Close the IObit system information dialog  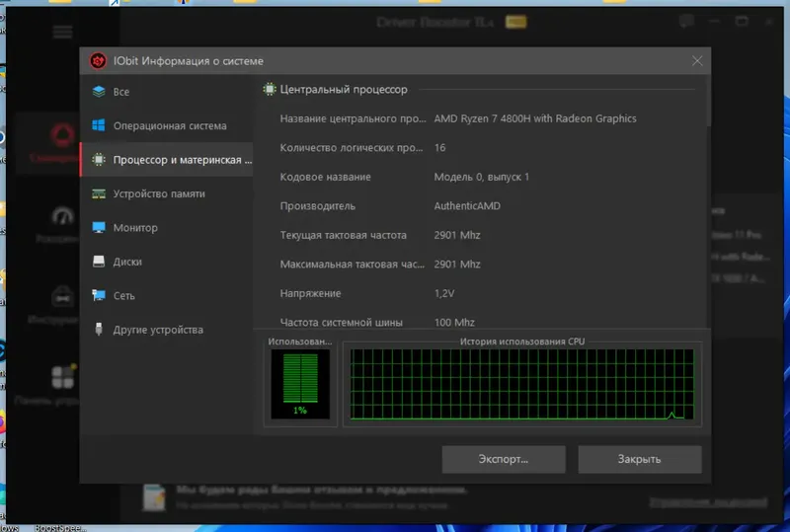(x=697, y=61)
